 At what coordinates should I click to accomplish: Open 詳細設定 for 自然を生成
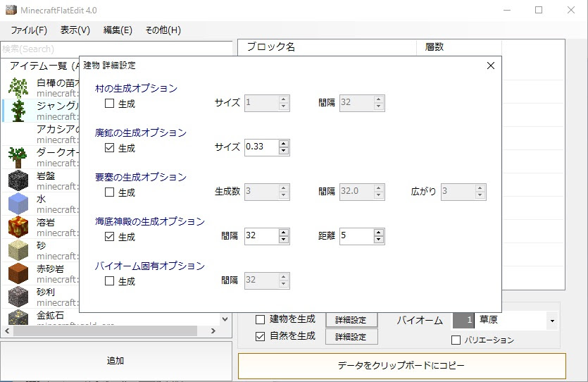tap(351, 337)
